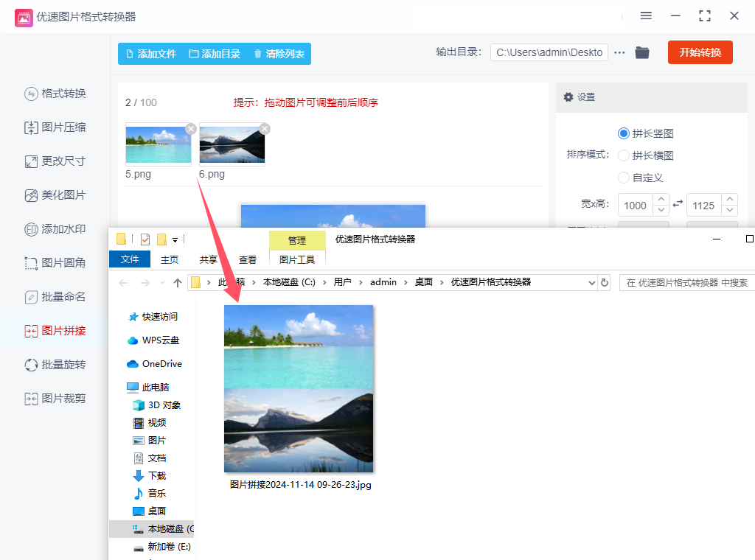The image size is (755, 560).
Task: Open the 批量旋转 batch rotate tool
Action: [x=55, y=365]
